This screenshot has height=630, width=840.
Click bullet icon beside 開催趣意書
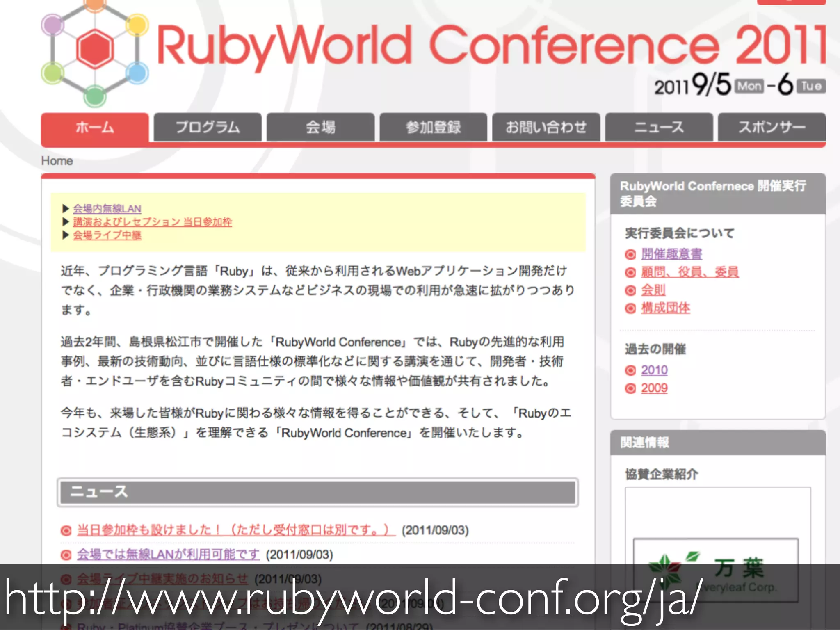pyautogui.click(x=630, y=255)
